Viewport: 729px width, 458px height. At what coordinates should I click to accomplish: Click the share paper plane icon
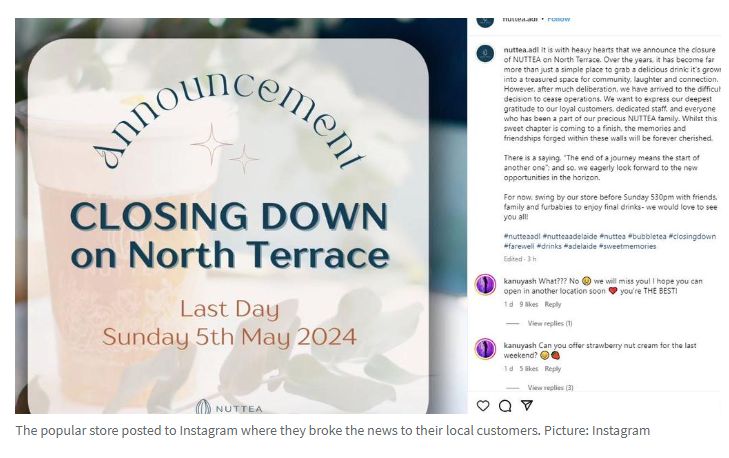pyautogui.click(x=527, y=406)
